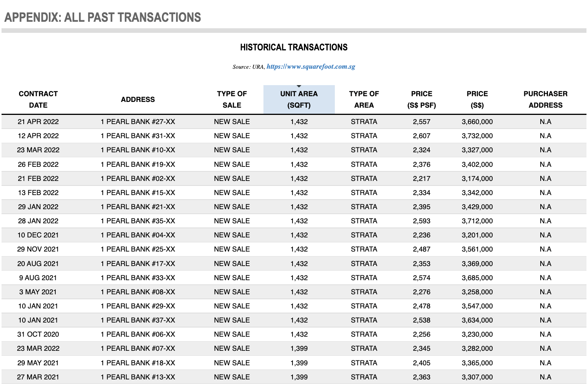Click the date cell 23 MAR 2022 for #07-XX
The image size is (588, 384).
(x=38, y=349)
